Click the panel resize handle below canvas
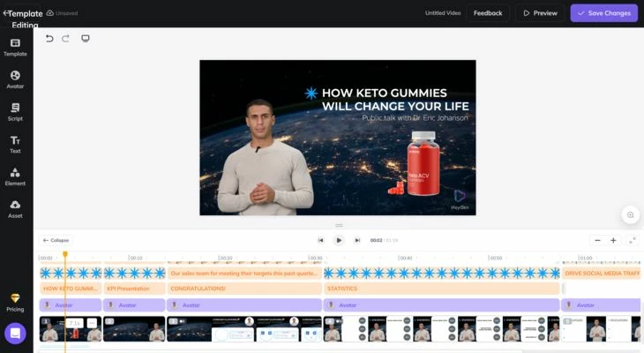644x353 pixels. pos(339,225)
